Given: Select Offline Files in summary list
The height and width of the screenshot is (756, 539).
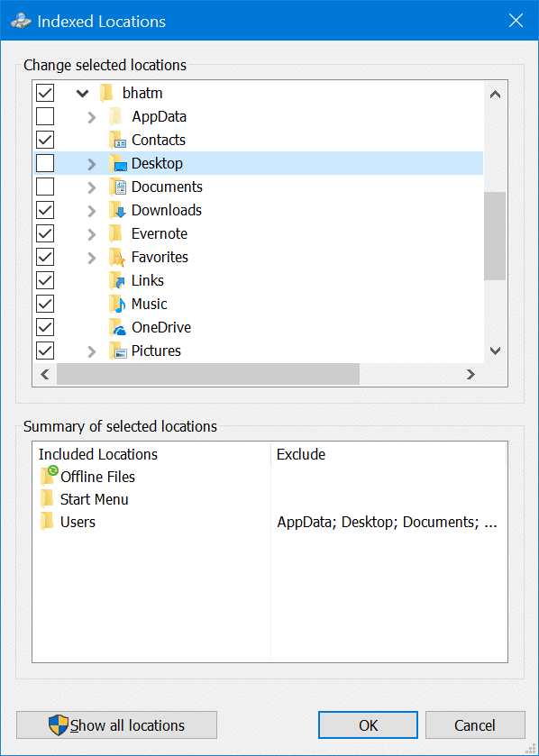Looking at the screenshot, I should (x=97, y=477).
